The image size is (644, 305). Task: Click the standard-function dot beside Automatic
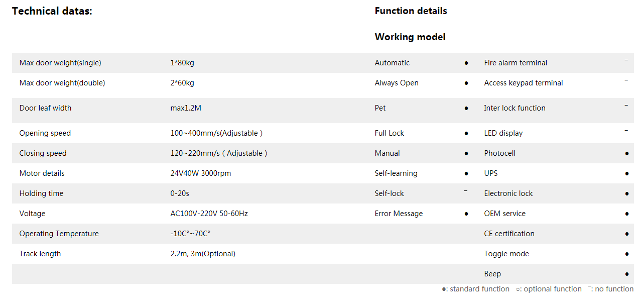(466, 63)
